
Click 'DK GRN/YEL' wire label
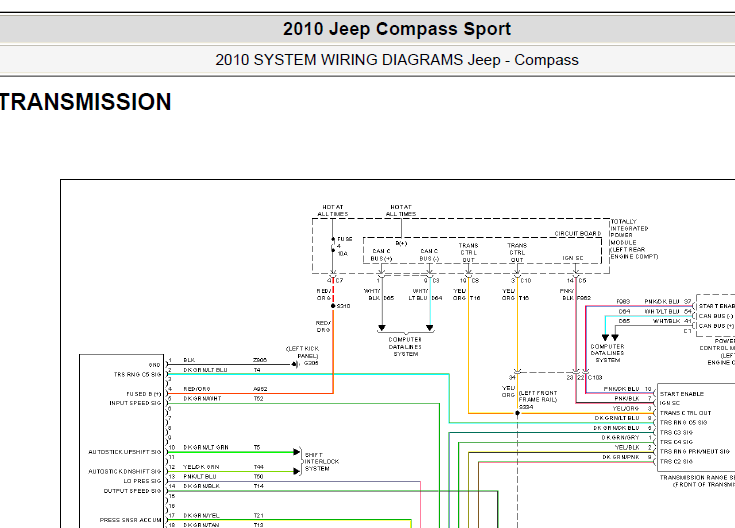pyautogui.click(x=202, y=515)
